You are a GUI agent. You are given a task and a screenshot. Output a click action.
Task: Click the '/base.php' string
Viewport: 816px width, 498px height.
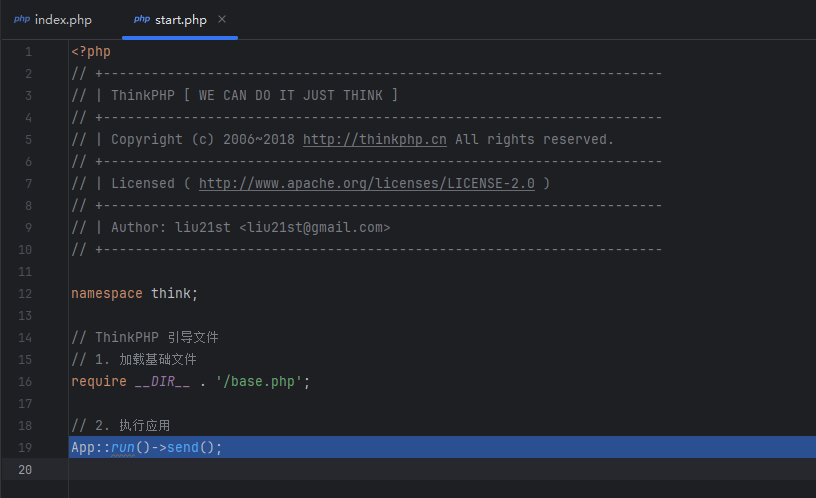point(259,381)
